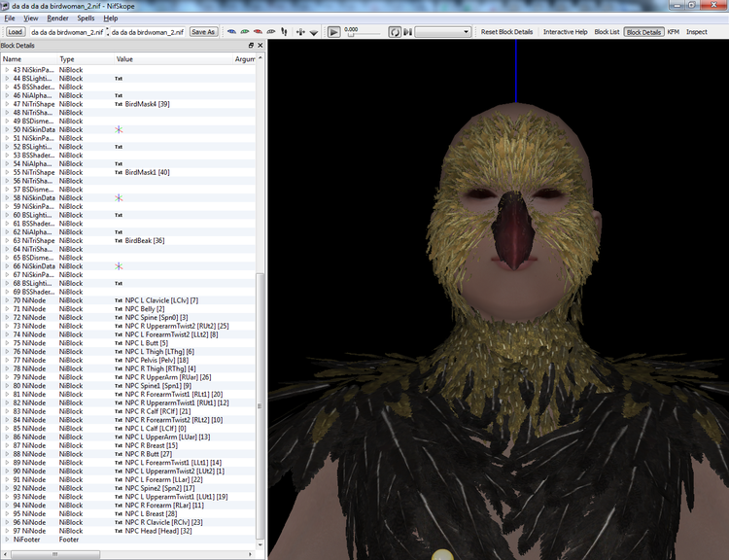The image size is (729, 560).
Task: Click Txt icon on row 46 NiAlpha
Action: pyautogui.click(x=119, y=95)
